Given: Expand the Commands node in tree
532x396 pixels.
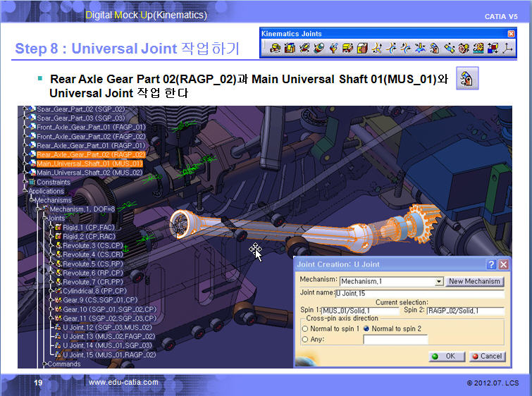Looking at the screenshot, I should point(44,364).
